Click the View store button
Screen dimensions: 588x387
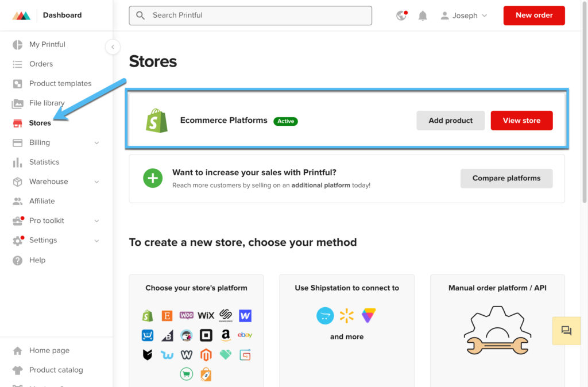click(x=521, y=121)
